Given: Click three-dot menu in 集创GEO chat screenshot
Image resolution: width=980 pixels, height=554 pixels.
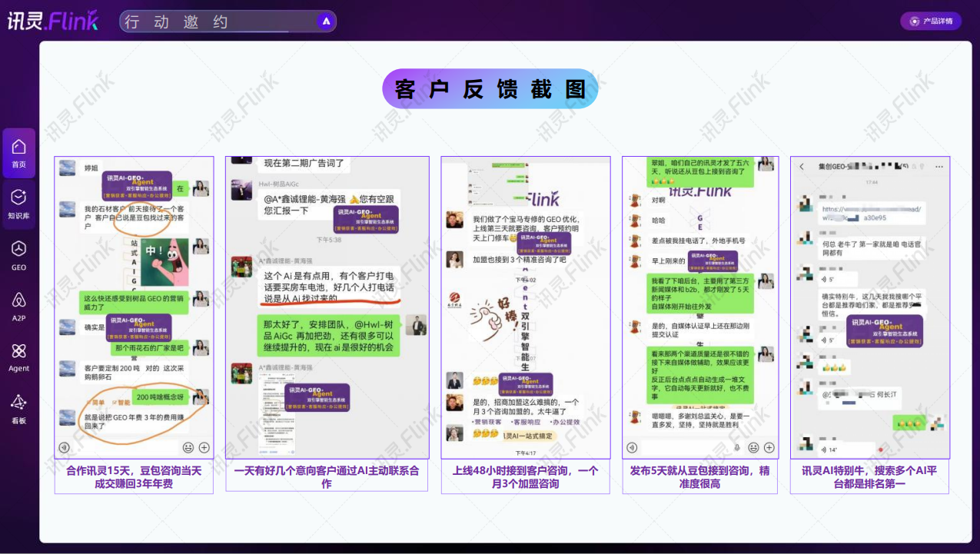Looking at the screenshot, I should tap(938, 167).
